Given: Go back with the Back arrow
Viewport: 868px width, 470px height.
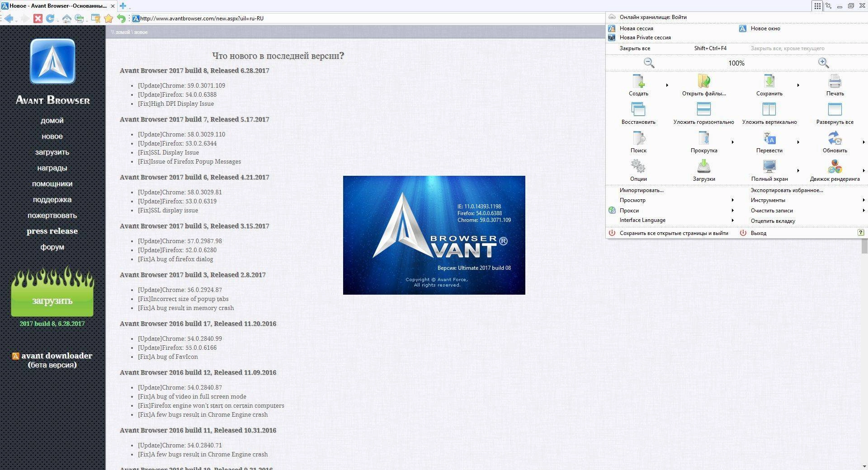Looking at the screenshot, I should (x=9, y=19).
